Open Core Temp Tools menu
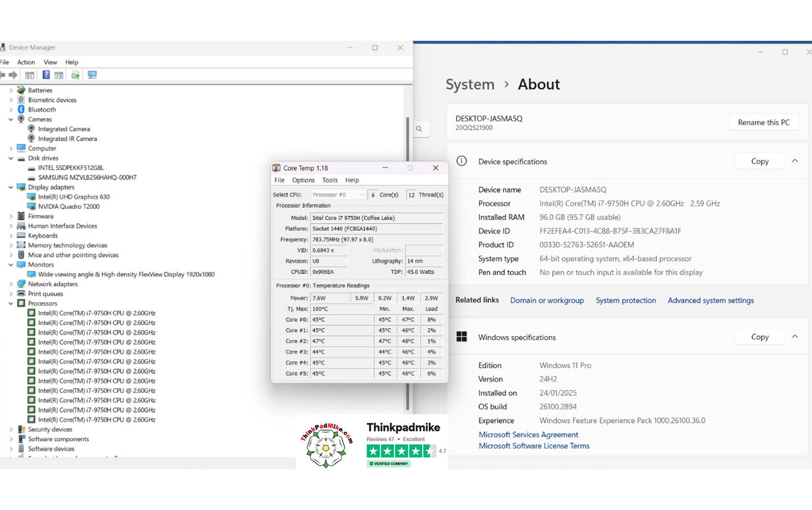 point(330,180)
